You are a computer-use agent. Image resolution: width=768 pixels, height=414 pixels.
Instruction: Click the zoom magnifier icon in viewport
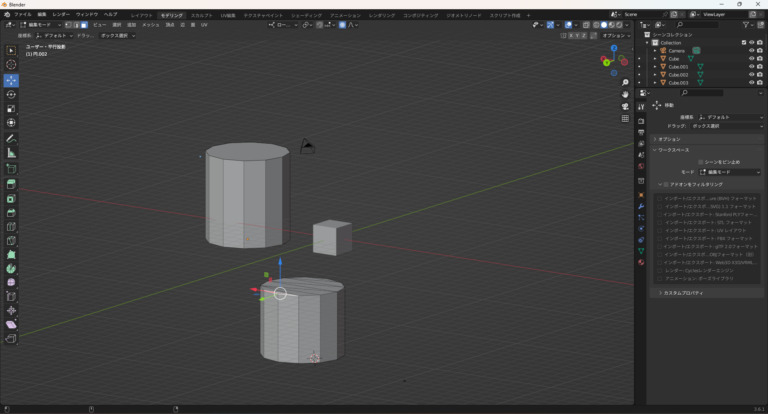625,82
